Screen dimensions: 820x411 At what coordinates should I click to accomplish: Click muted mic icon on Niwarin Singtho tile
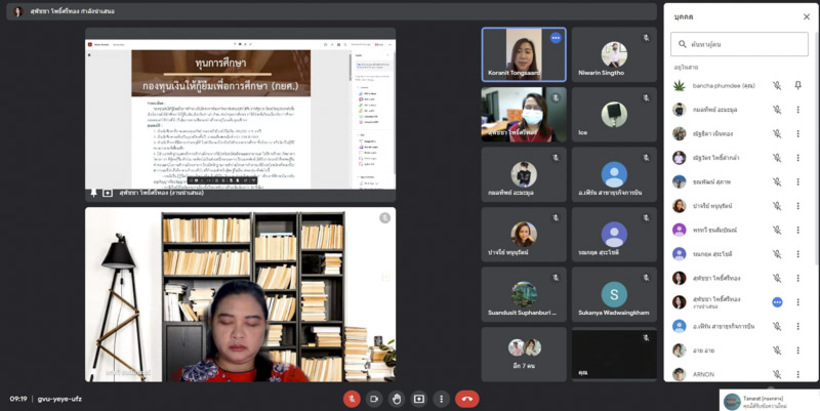(646, 38)
